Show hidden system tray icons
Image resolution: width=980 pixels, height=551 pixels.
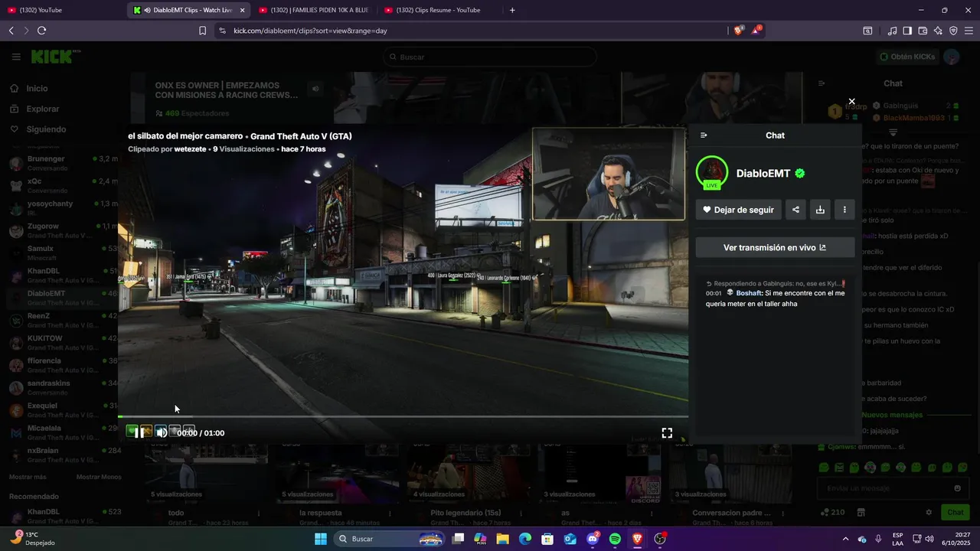pyautogui.click(x=845, y=539)
